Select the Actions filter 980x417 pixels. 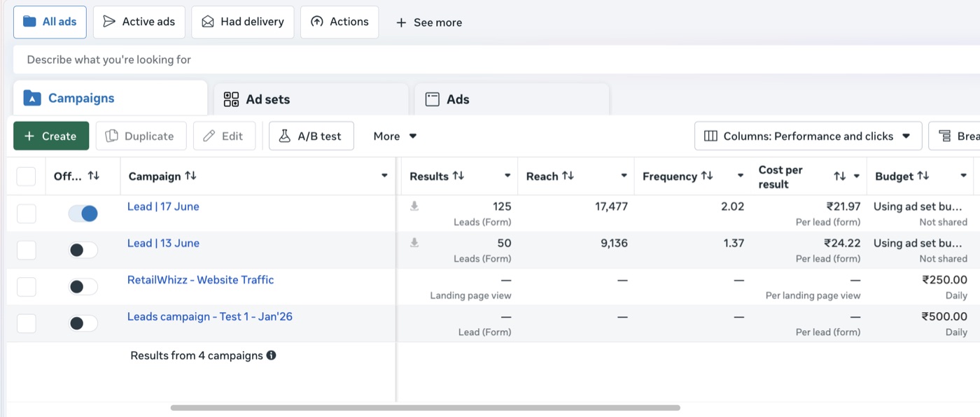click(339, 22)
